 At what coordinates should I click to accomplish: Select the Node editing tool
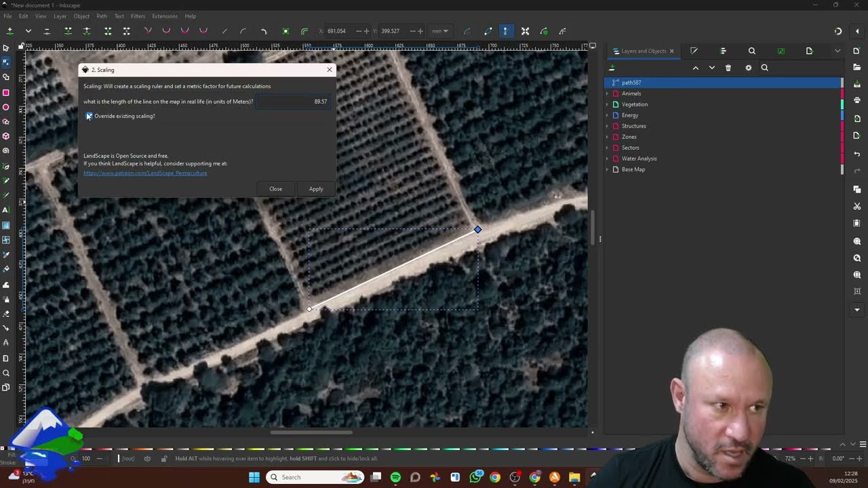point(6,62)
